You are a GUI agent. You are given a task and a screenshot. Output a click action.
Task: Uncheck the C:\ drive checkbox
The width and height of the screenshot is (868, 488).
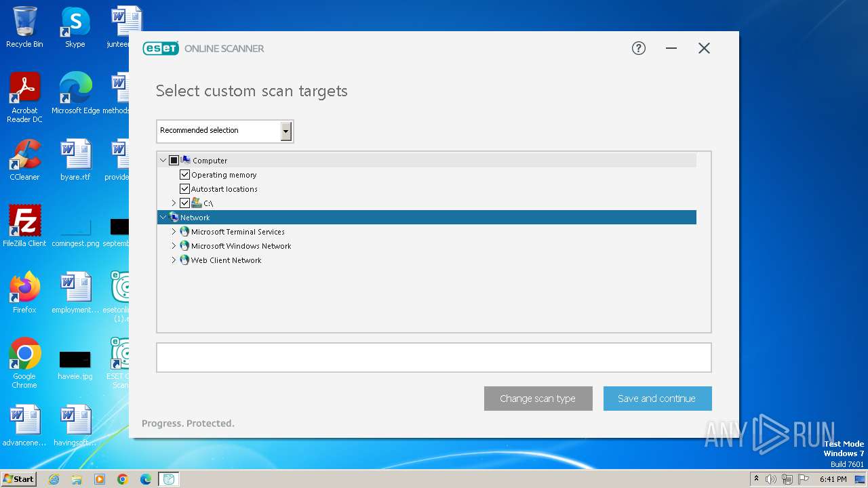pyautogui.click(x=184, y=203)
